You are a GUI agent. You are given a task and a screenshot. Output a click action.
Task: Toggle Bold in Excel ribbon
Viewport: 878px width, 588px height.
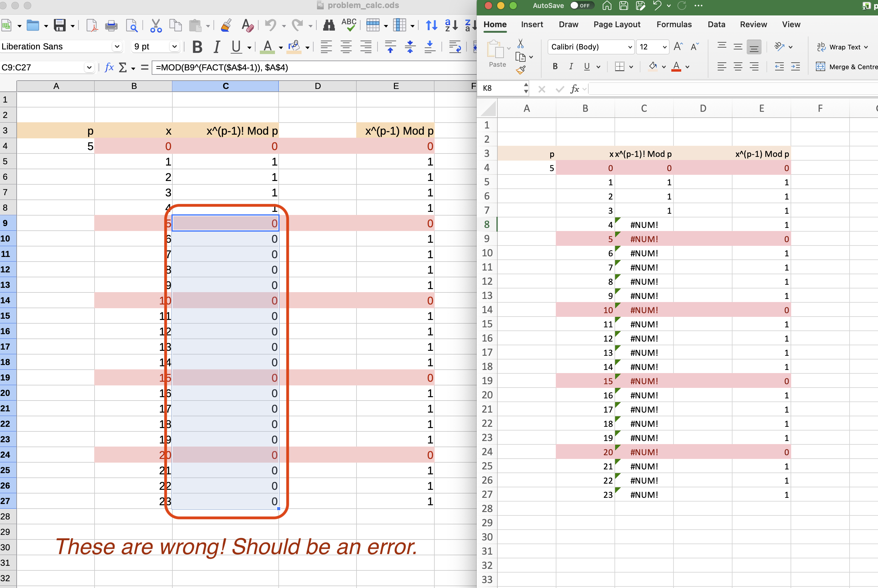pyautogui.click(x=555, y=67)
